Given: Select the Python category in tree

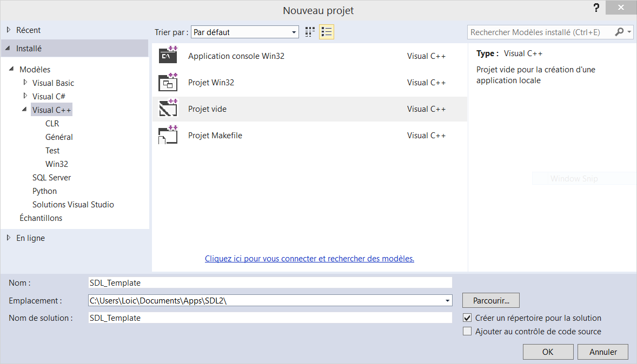Looking at the screenshot, I should 44,191.
